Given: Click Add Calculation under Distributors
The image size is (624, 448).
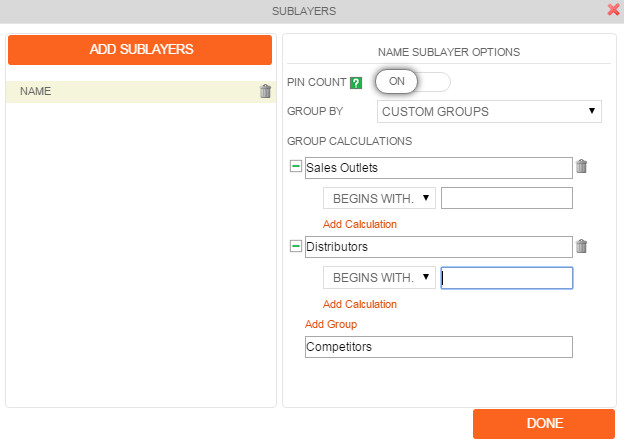Looking at the screenshot, I should point(360,304).
